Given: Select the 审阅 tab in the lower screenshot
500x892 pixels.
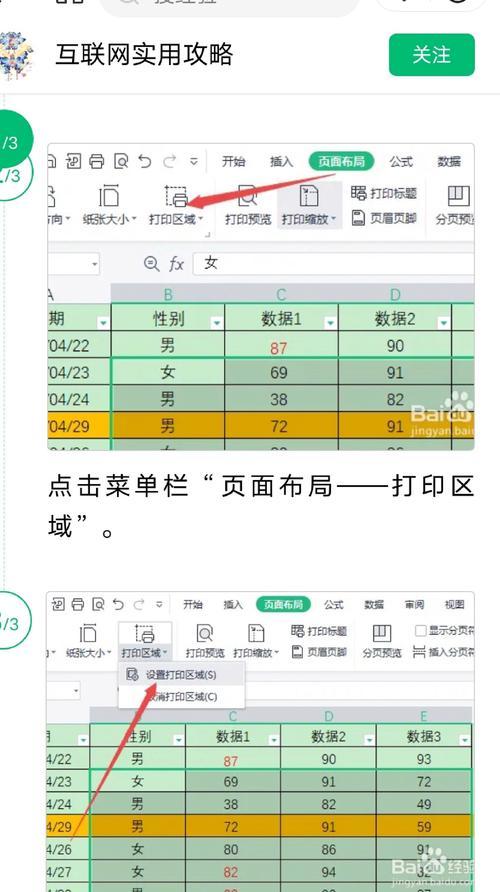Looking at the screenshot, I should point(414,604).
